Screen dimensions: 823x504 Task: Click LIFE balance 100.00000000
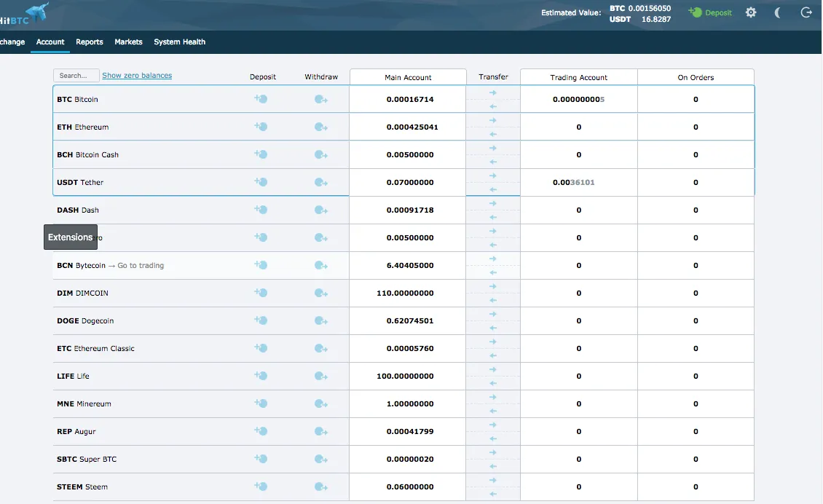[x=405, y=377]
